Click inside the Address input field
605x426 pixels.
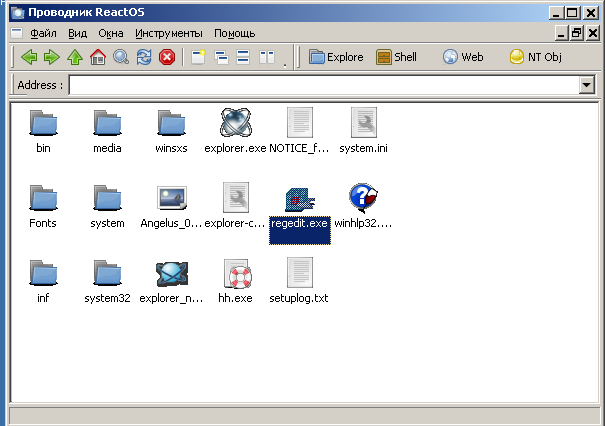click(324, 85)
